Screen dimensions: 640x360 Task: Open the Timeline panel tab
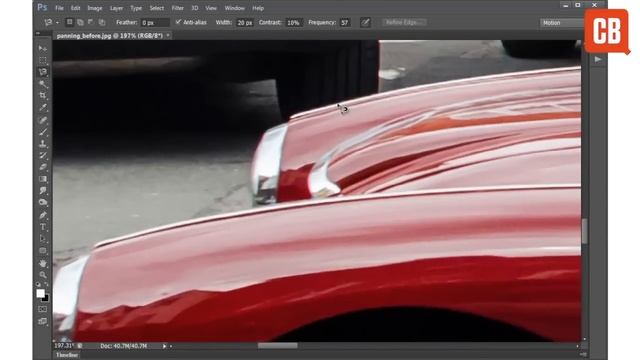point(67,355)
